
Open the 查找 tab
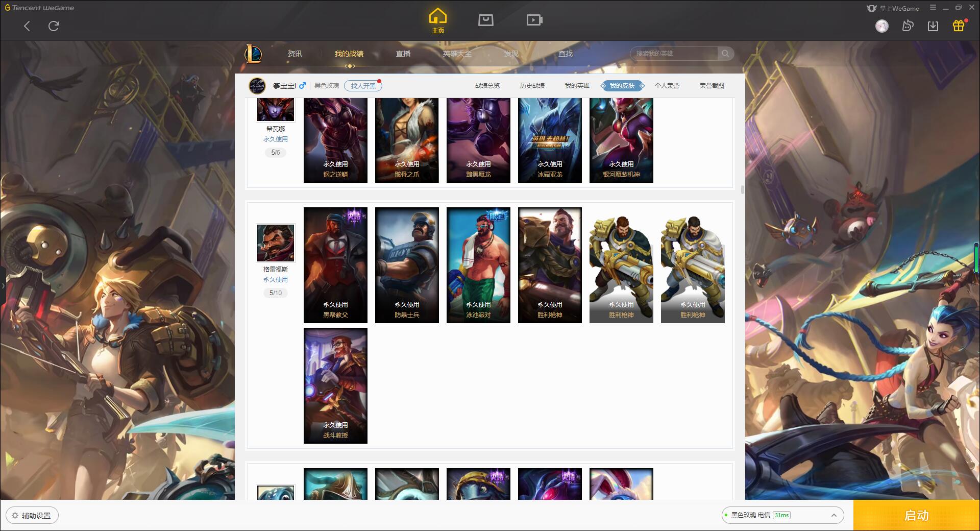(566, 54)
